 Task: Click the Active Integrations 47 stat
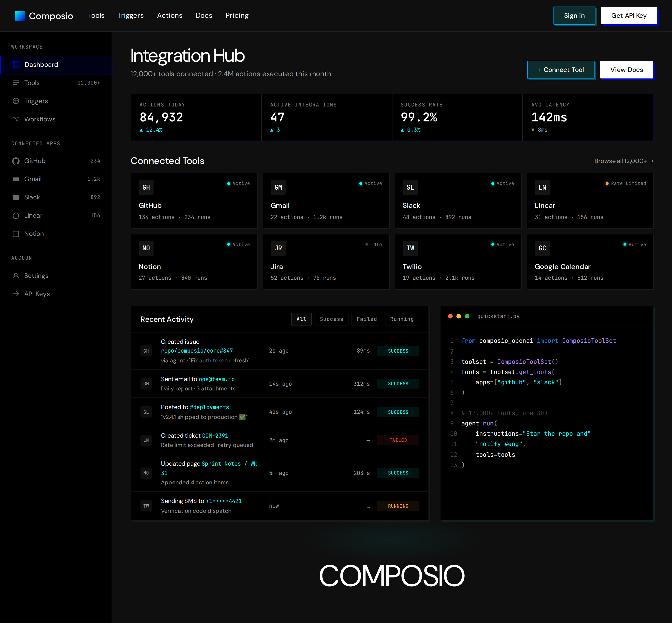(x=327, y=117)
